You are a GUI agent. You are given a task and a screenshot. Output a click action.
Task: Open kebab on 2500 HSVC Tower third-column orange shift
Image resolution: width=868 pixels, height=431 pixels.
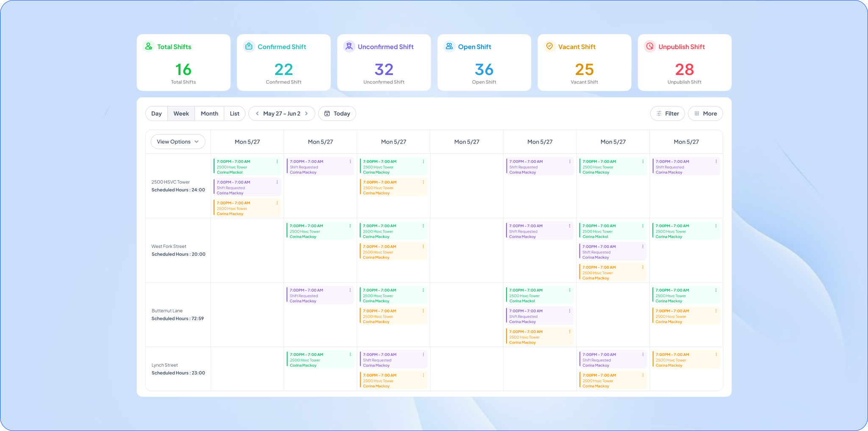click(423, 182)
